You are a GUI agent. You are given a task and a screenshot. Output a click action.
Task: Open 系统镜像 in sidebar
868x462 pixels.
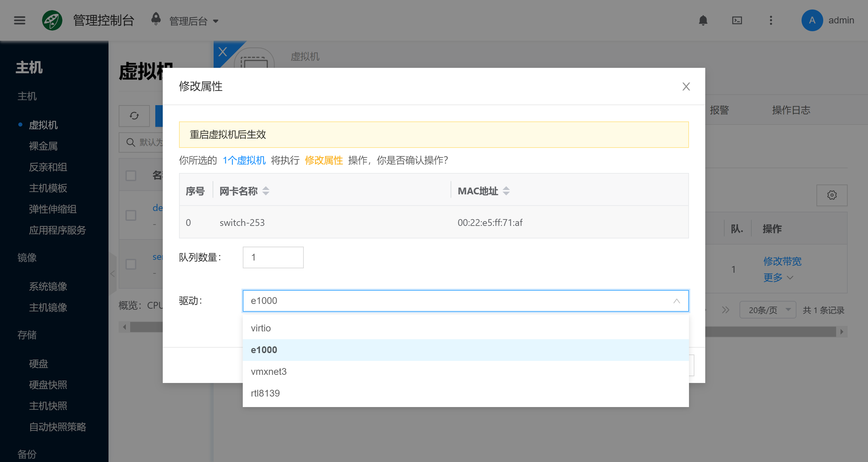point(48,286)
